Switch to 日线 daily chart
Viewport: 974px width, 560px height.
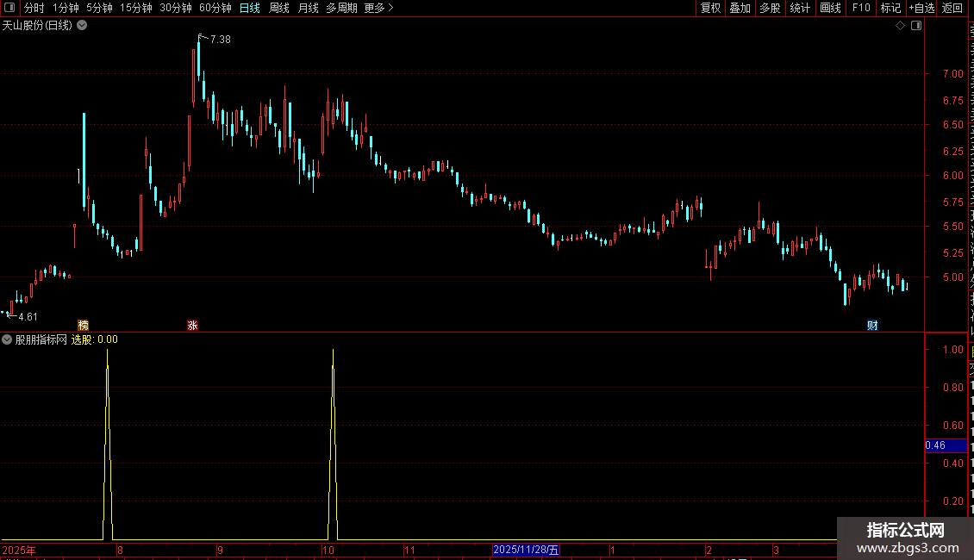pos(250,8)
